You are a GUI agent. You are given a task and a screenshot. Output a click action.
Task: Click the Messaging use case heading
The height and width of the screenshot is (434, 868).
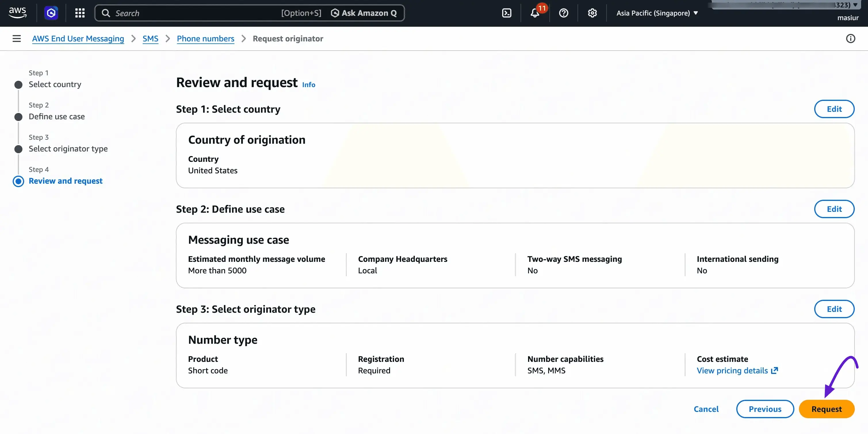click(x=238, y=239)
